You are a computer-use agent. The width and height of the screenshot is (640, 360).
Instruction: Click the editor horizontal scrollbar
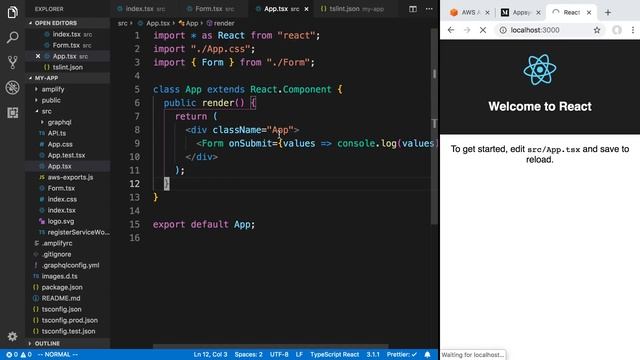271,347
